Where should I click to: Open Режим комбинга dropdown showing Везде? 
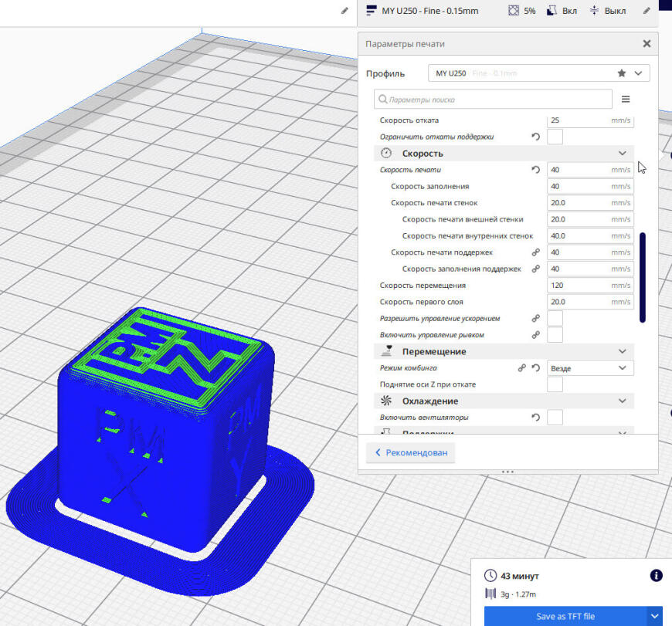pos(590,368)
